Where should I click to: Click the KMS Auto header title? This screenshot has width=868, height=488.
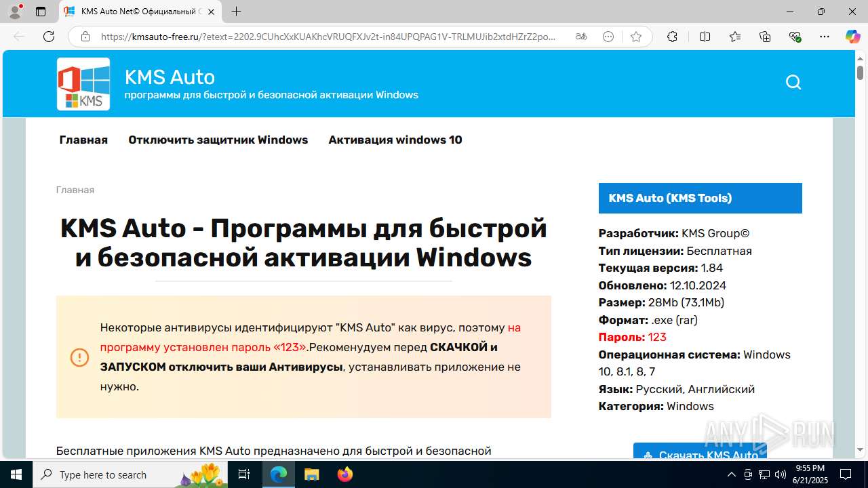(170, 77)
